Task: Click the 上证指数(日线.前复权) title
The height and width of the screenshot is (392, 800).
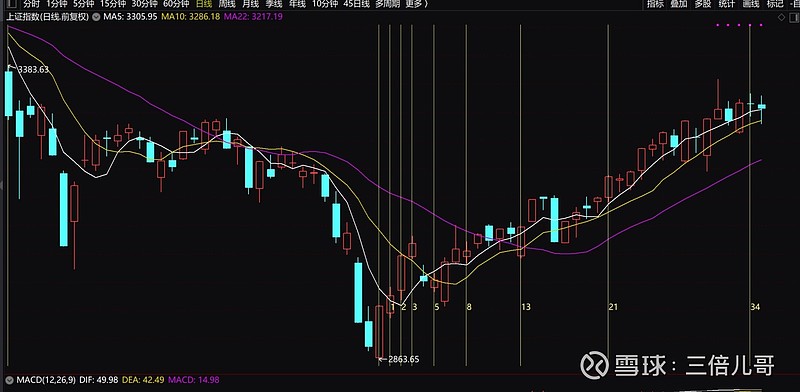Action: (47, 17)
